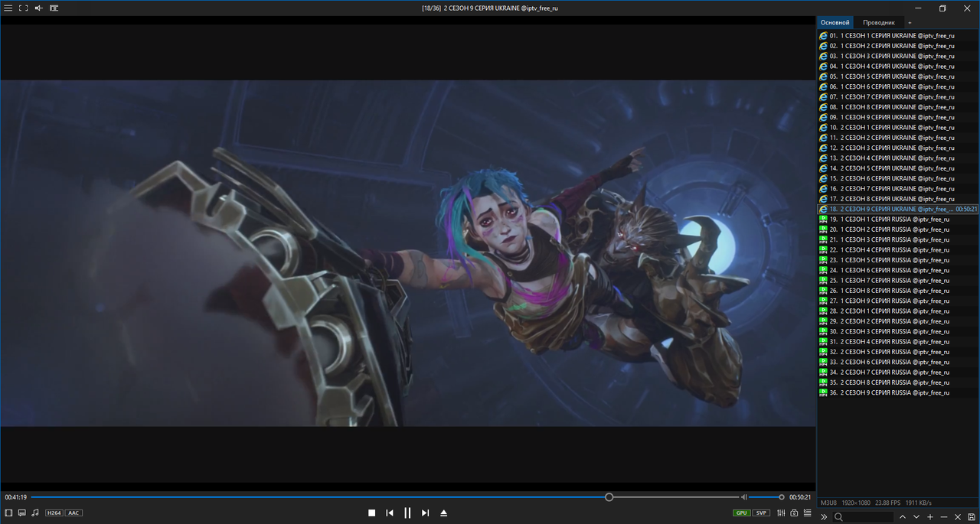Toggle fullscreen mode icon in title bar

tap(23, 8)
